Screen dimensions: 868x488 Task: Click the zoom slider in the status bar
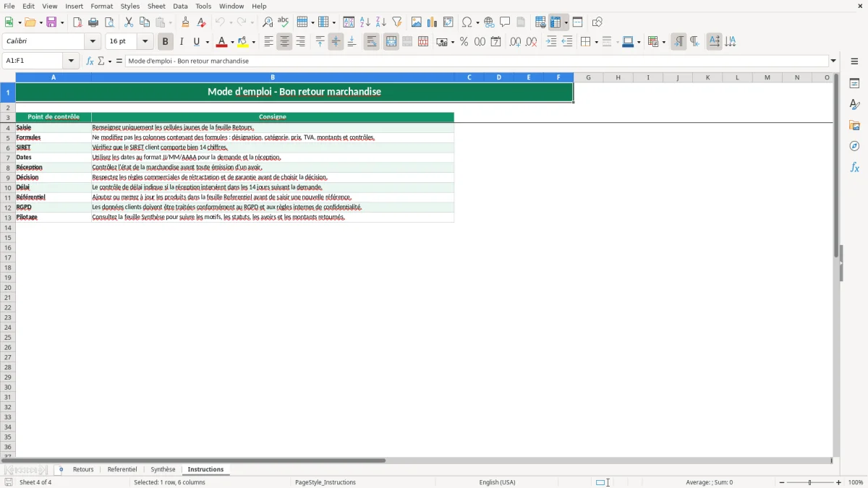click(x=810, y=482)
